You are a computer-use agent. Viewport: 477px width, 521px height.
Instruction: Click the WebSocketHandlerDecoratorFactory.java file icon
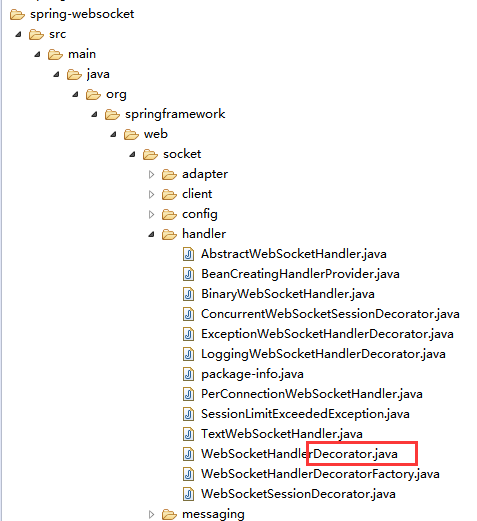[x=188, y=474]
